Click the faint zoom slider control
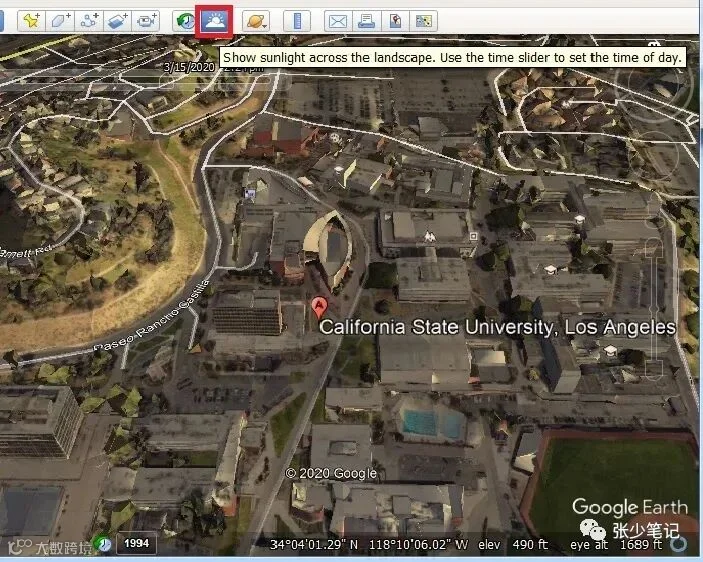The width and height of the screenshot is (703, 562). click(x=654, y=309)
